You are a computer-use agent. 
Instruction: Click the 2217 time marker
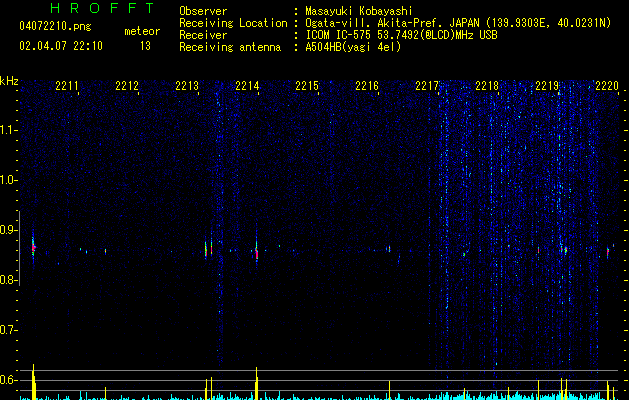pos(427,86)
